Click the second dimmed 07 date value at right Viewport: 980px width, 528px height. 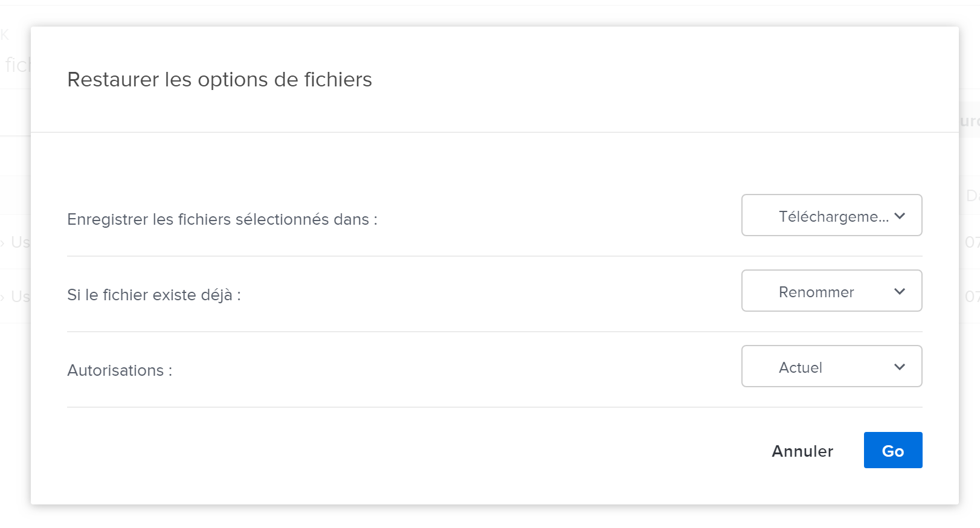click(x=972, y=297)
